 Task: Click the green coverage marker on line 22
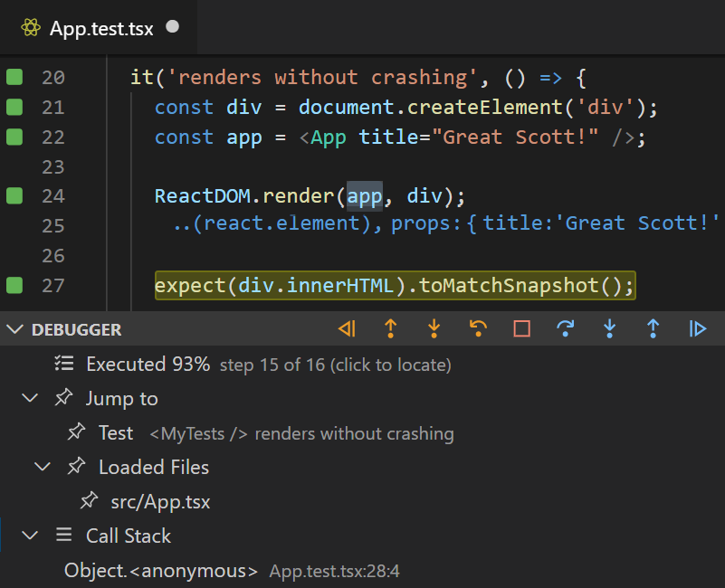tap(14, 137)
